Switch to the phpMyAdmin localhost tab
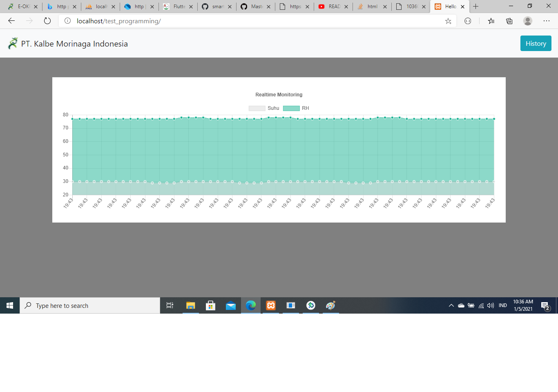 pyautogui.click(x=100, y=7)
